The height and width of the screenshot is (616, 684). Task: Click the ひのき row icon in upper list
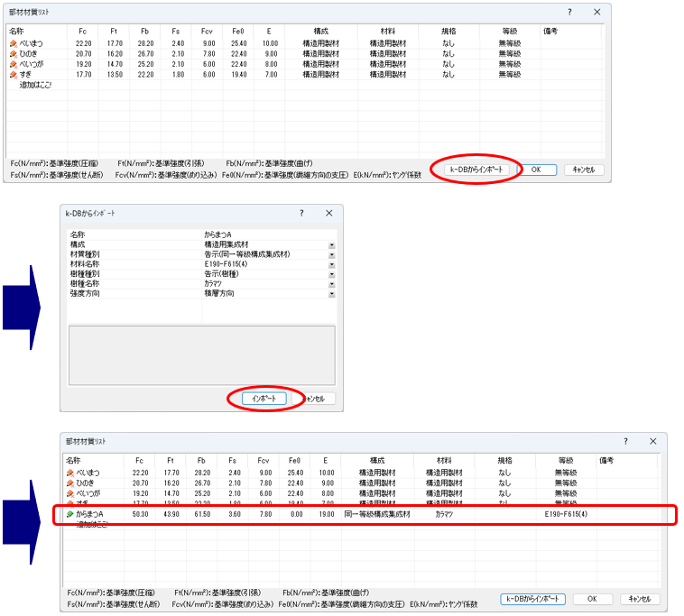[14, 54]
